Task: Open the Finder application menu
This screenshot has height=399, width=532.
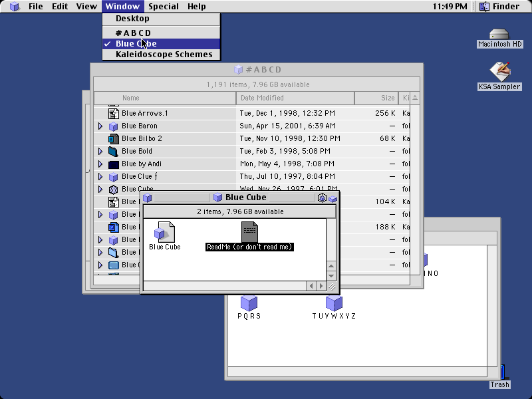Action: pos(500,7)
